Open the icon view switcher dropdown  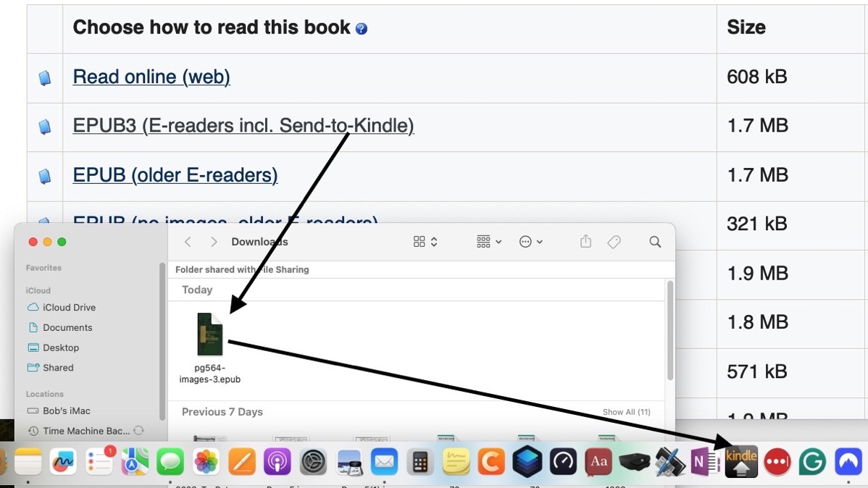coord(425,242)
